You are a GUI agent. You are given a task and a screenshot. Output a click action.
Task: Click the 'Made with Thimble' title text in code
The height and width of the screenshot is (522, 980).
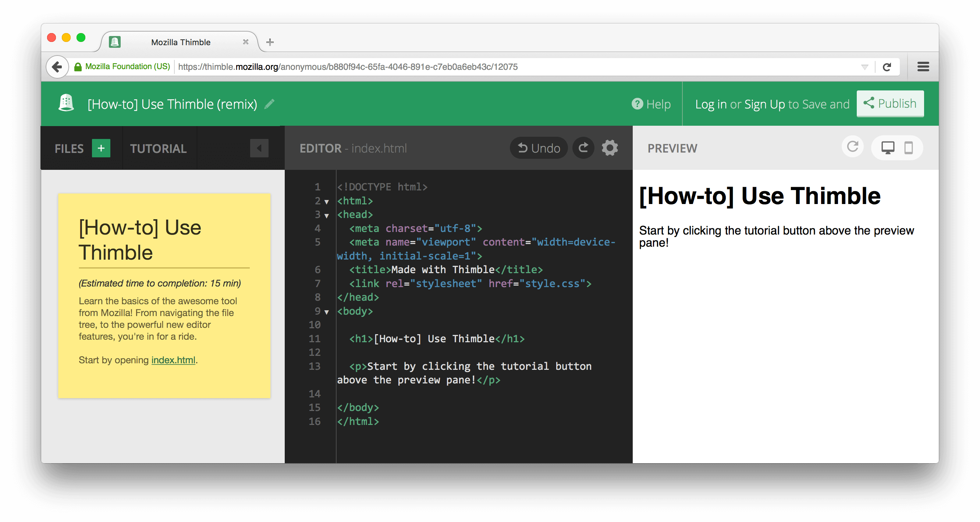click(443, 269)
